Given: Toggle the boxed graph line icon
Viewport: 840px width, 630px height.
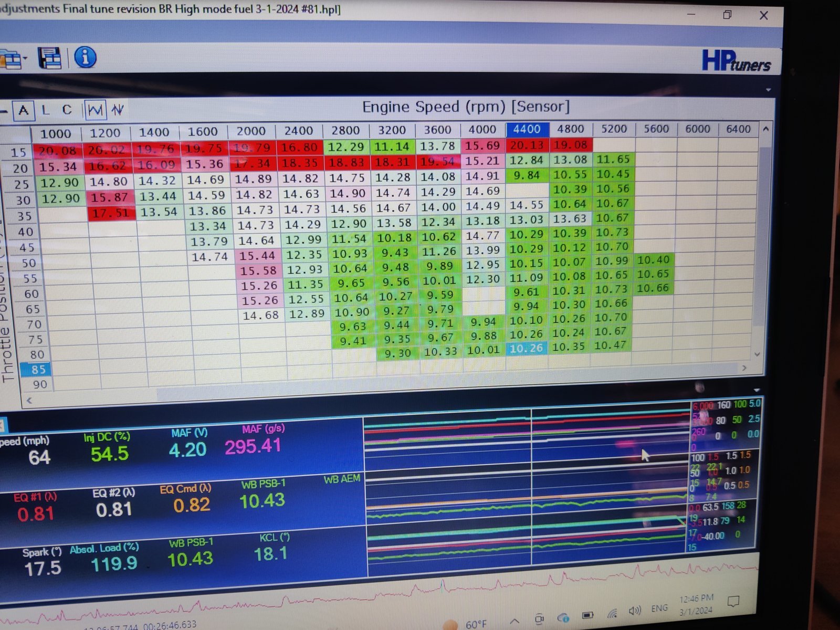Looking at the screenshot, I should [x=95, y=110].
